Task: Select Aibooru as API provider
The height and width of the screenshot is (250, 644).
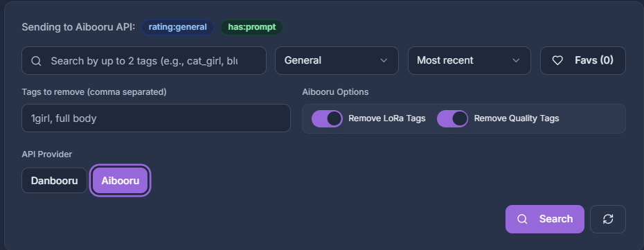Action: (x=120, y=181)
